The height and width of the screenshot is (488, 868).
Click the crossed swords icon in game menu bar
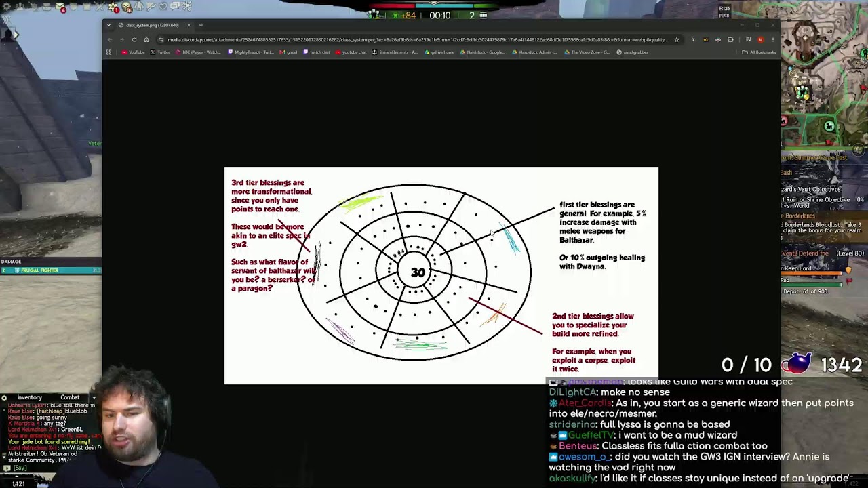coord(100,7)
